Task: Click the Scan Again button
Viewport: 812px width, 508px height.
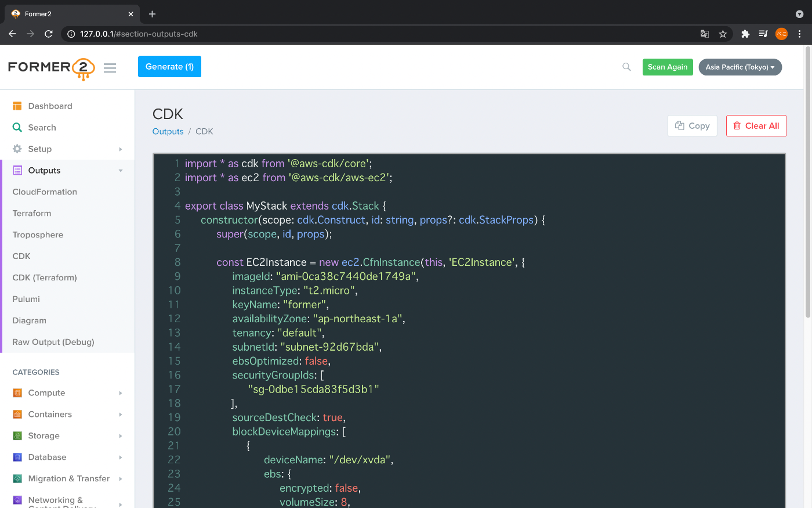Action: tap(668, 67)
